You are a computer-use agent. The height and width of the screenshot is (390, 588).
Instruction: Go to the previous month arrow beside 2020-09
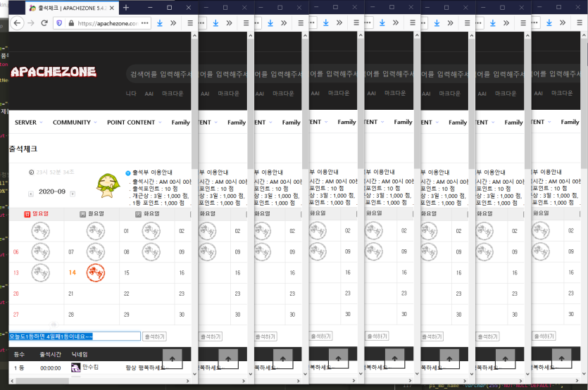pyautogui.click(x=31, y=194)
